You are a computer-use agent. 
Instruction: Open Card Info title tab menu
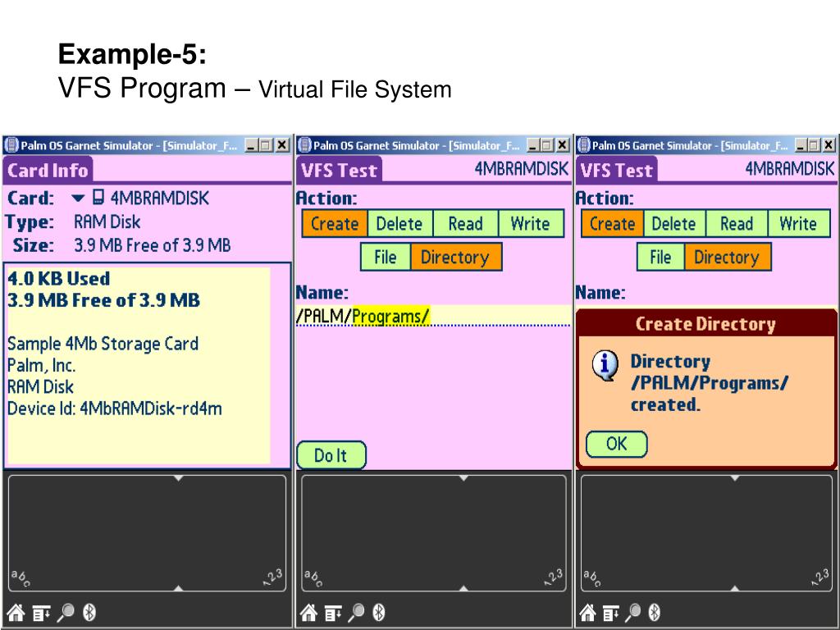48,171
